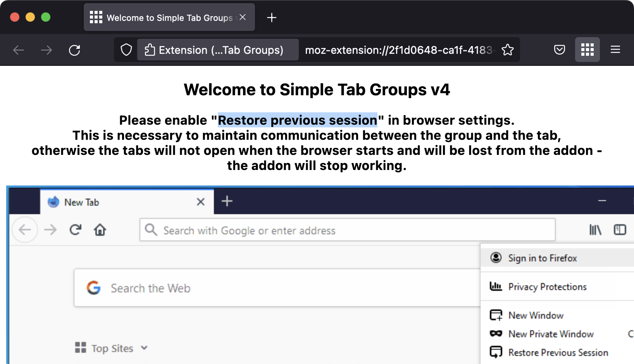
Task: Close the Welcome to Simple Tab Groups tab
Action: [243, 17]
